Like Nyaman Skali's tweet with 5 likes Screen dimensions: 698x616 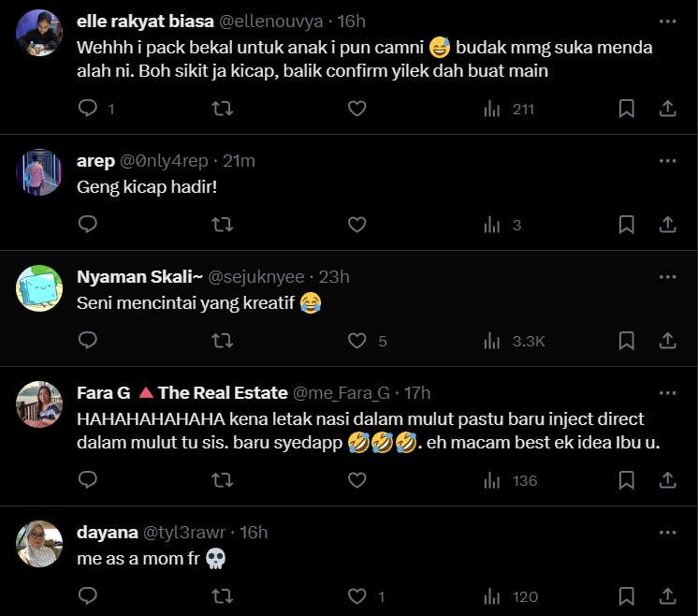[x=356, y=341]
